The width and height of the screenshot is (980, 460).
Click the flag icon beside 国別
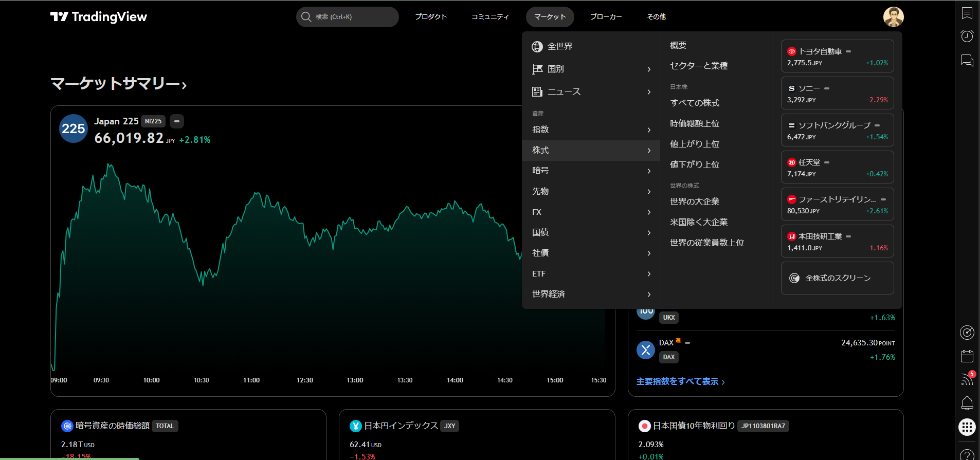(537, 69)
